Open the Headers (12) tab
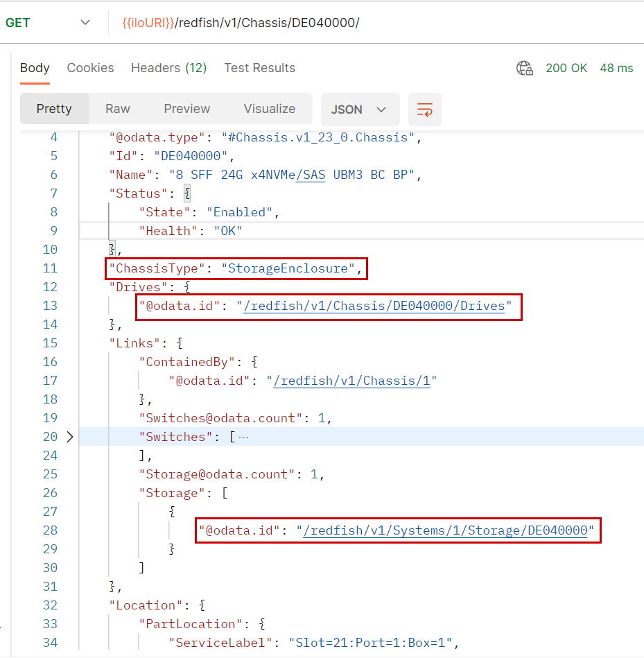This screenshot has height=658, width=644. click(x=168, y=68)
